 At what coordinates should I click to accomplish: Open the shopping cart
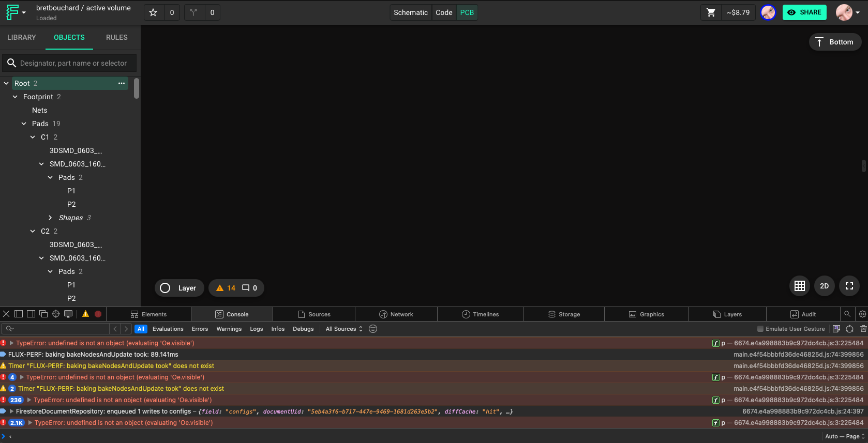coord(711,12)
